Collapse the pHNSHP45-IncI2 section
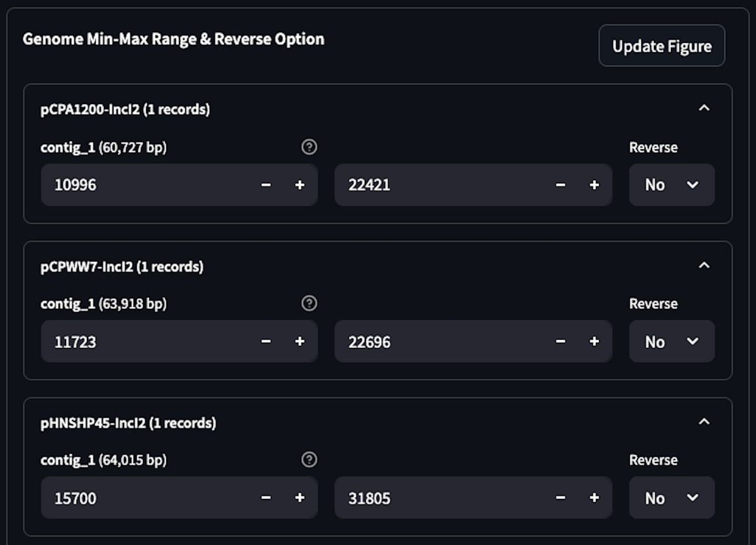Image resolution: width=756 pixels, height=545 pixels. coord(704,422)
